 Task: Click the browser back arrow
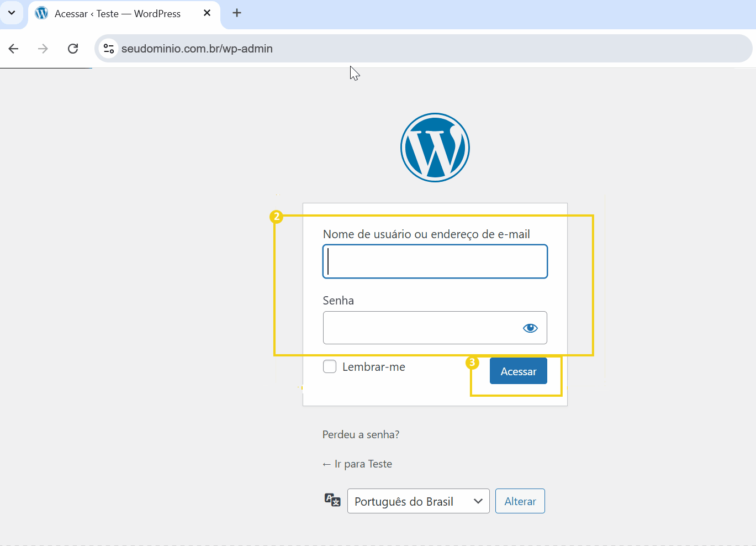(14, 49)
